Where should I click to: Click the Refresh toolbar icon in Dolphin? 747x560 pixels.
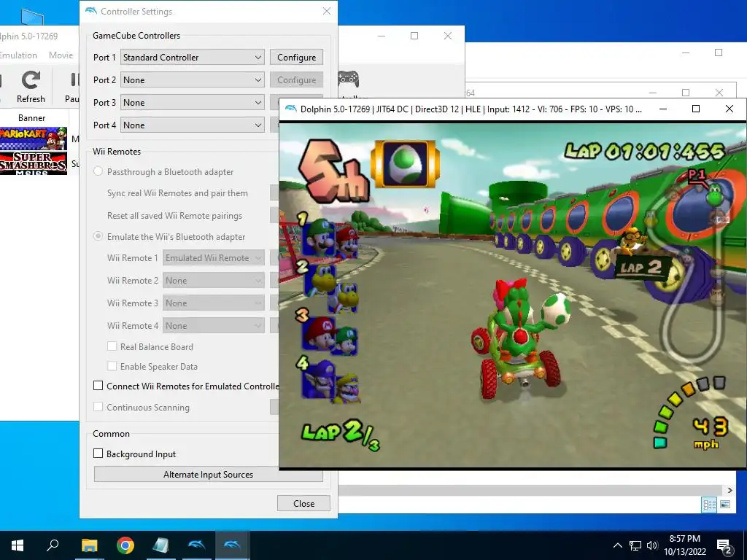(31, 86)
